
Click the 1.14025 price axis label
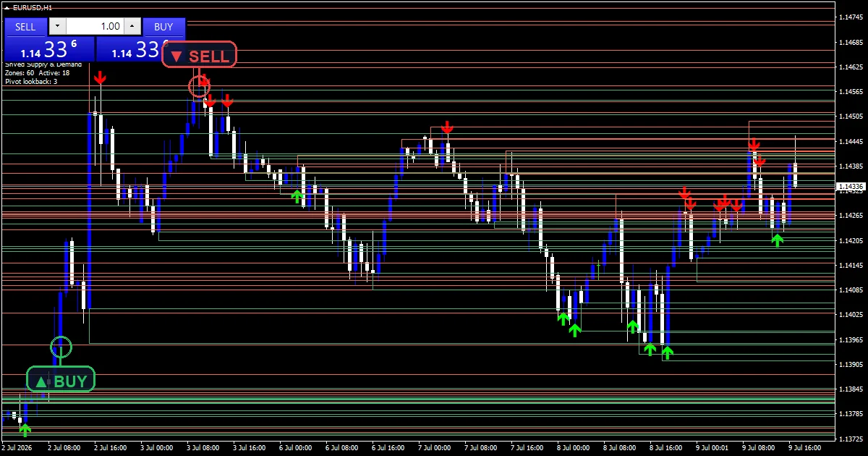click(850, 315)
